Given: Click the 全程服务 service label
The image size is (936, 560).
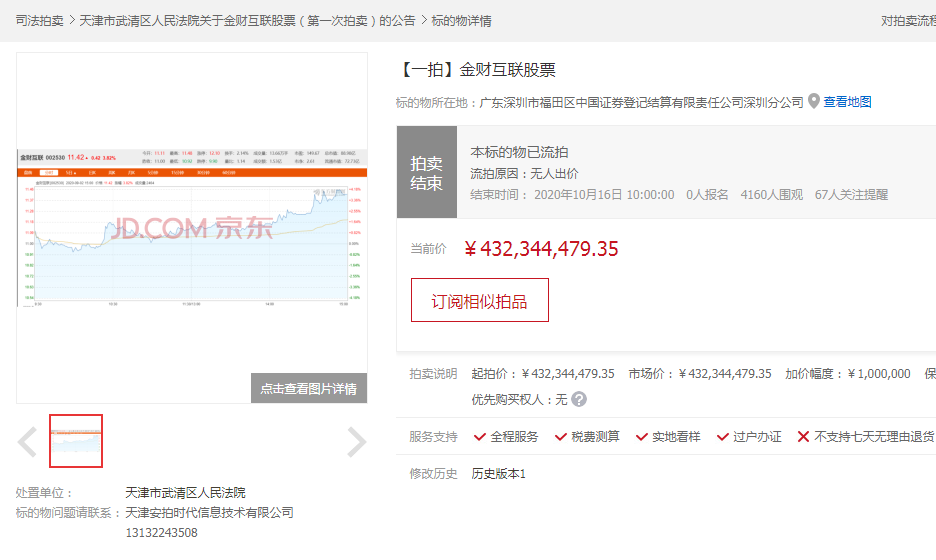Looking at the screenshot, I should (x=514, y=437).
